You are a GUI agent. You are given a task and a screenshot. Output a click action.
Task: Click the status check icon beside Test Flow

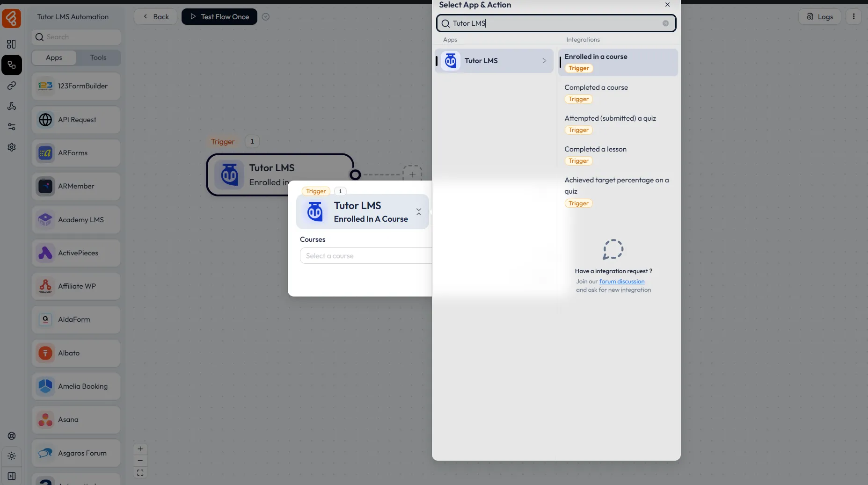click(x=266, y=17)
